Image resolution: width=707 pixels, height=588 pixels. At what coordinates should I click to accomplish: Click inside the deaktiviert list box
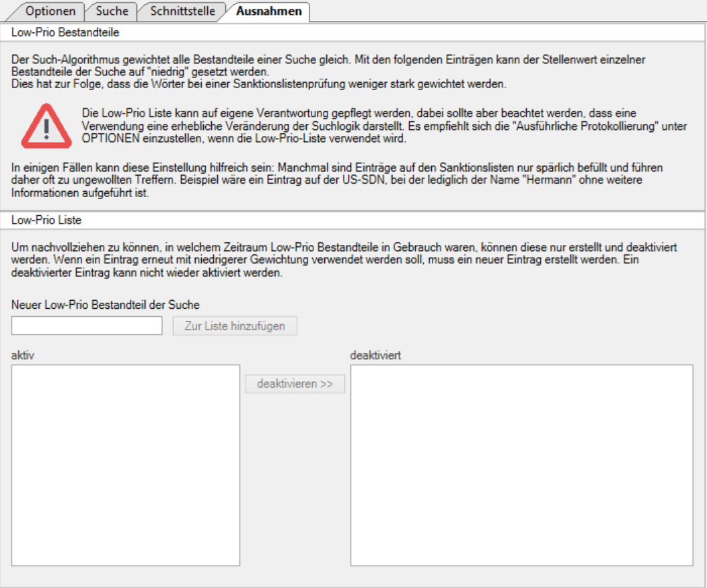point(521,465)
